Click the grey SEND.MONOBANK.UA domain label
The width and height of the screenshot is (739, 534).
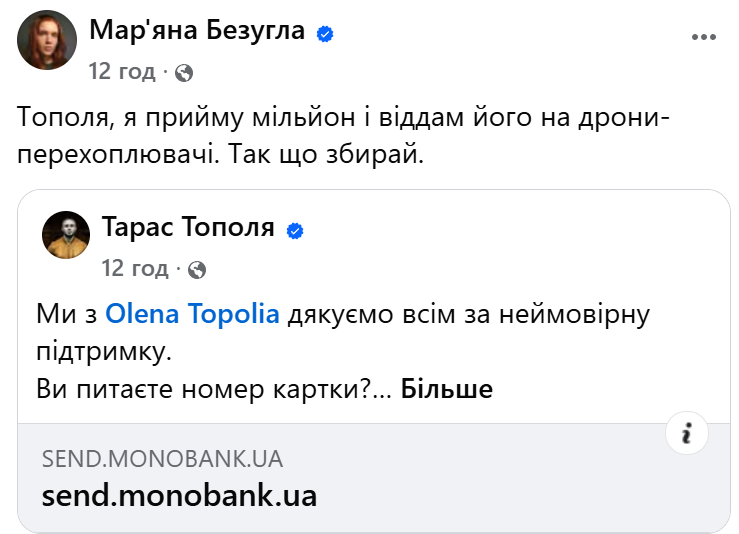point(162,459)
